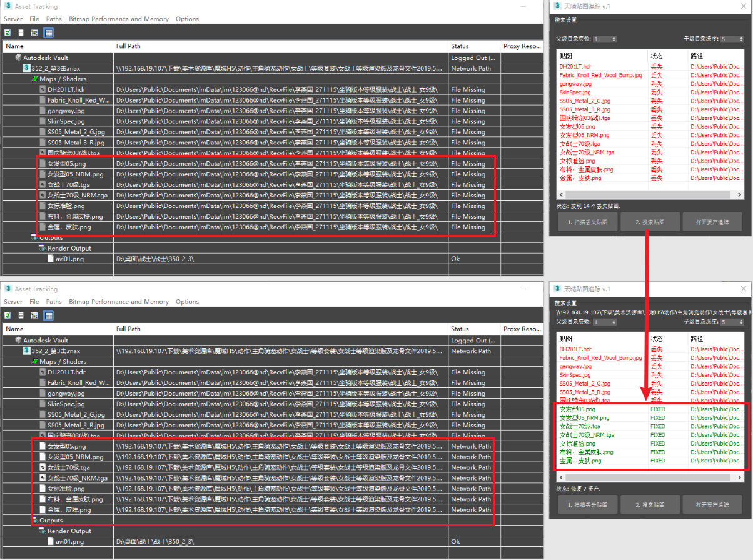Click 父级目录层数 spinner arrows in upper plugin window
This screenshot has width=753, height=560.
(613, 39)
